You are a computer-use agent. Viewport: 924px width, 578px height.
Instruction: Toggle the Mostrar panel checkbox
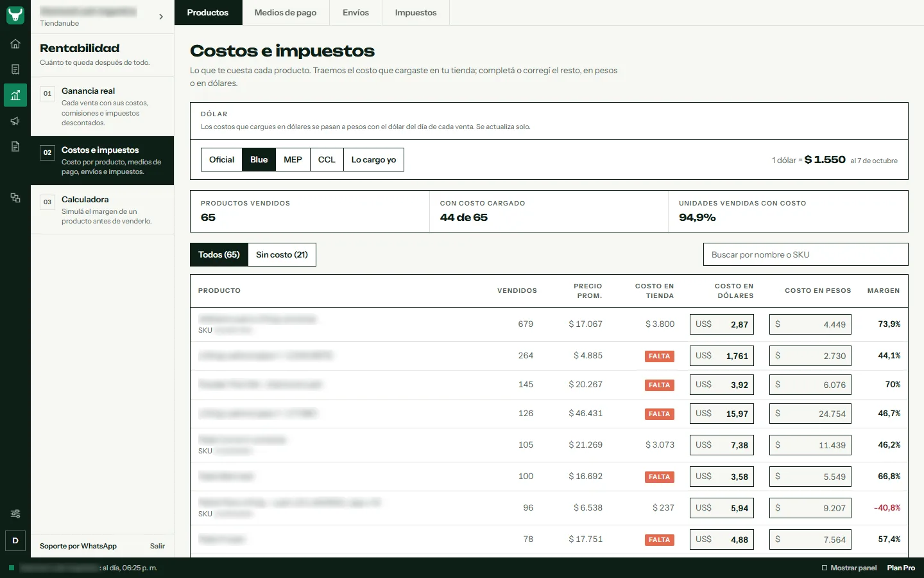click(825, 568)
